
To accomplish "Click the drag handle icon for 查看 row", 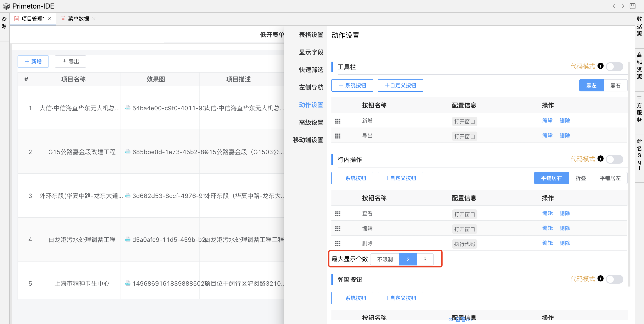I will pos(338,214).
